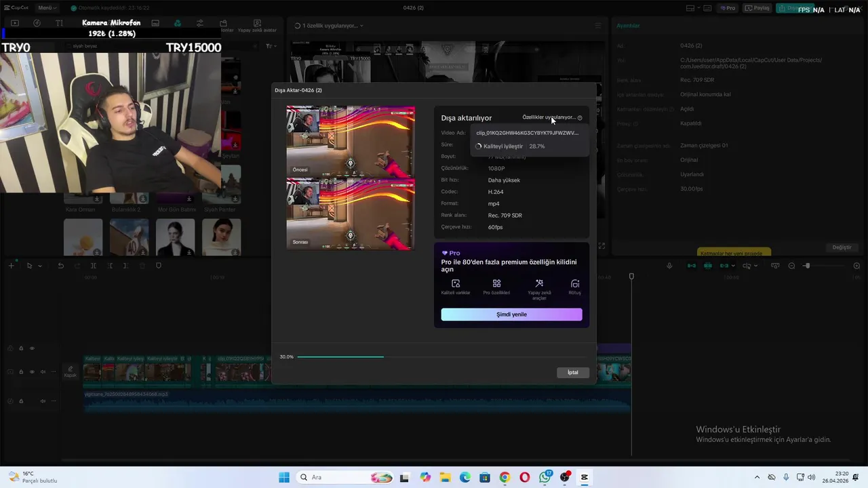Click the zoom out magnifier on timeline
Screen dimensions: 868x488
click(x=791, y=266)
